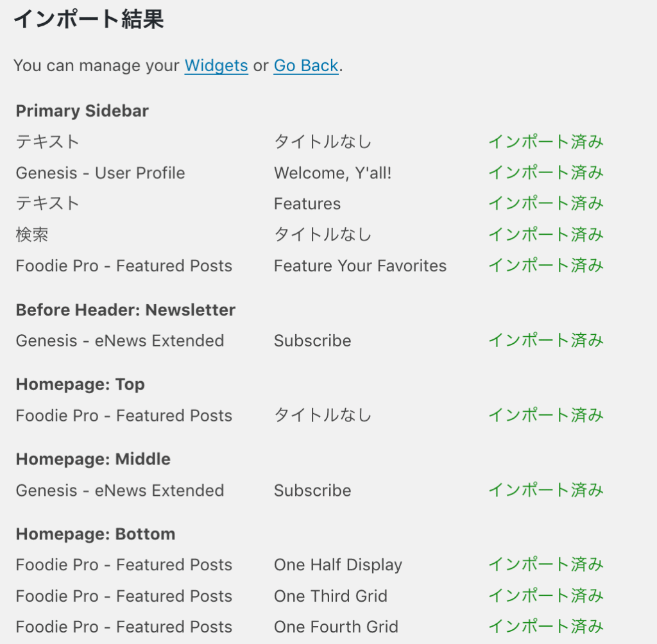Click the Go Back link
The width and height of the screenshot is (657, 644).
click(306, 66)
